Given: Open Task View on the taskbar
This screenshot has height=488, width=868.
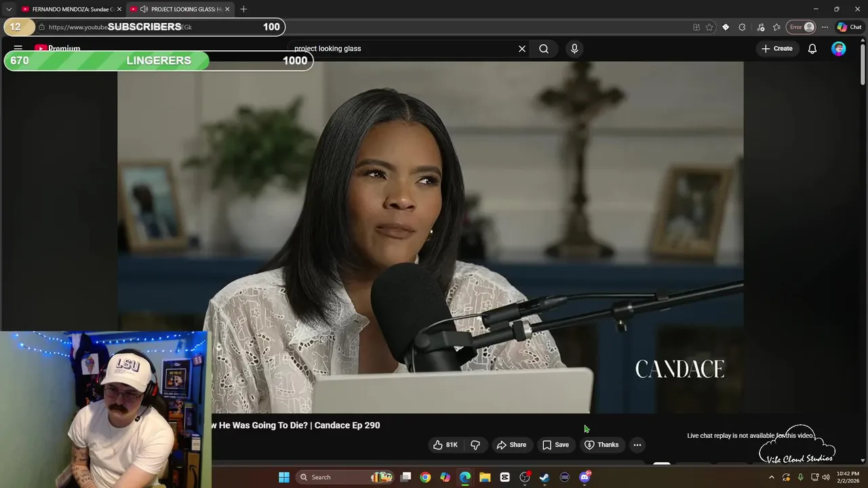Looking at the screenshot, I should [x=406, y=477].
